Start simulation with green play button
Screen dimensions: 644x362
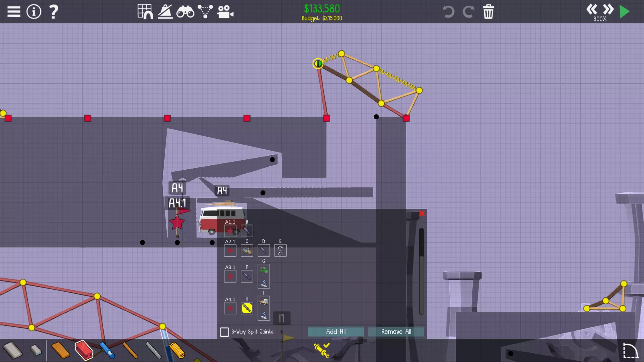point(624,12)
